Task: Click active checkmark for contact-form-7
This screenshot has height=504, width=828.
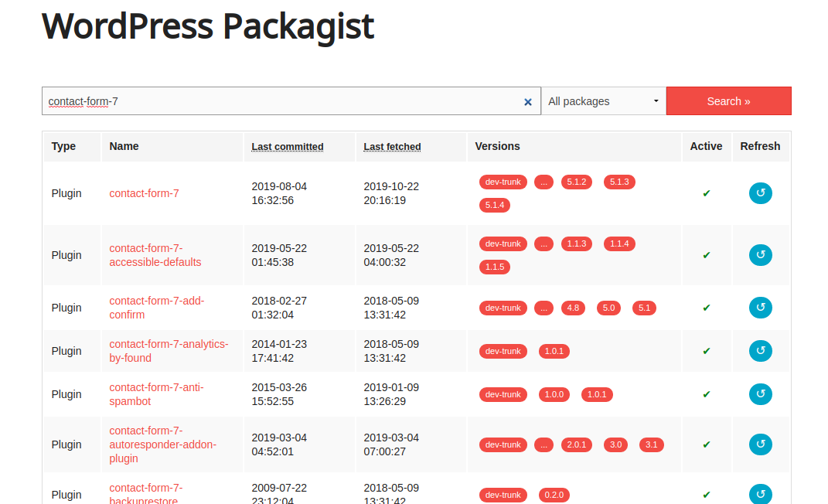Action: click(x=706, y=193)
